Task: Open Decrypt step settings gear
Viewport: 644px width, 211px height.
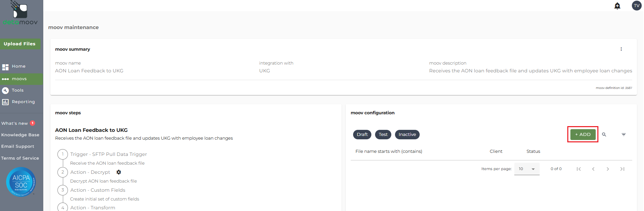Action: tap(119, 172)
